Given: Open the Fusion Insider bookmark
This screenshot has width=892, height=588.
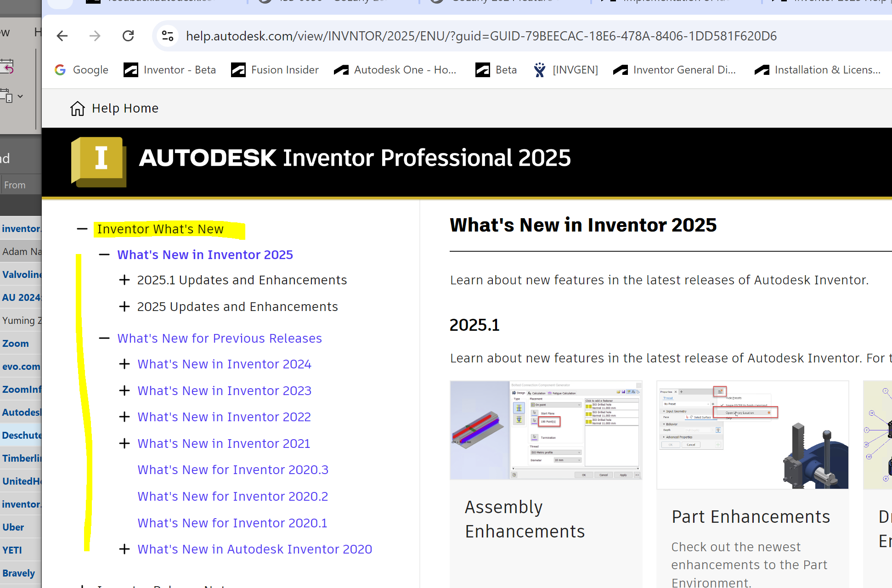Looking at the screenshot, I should [x=275, y=70].
